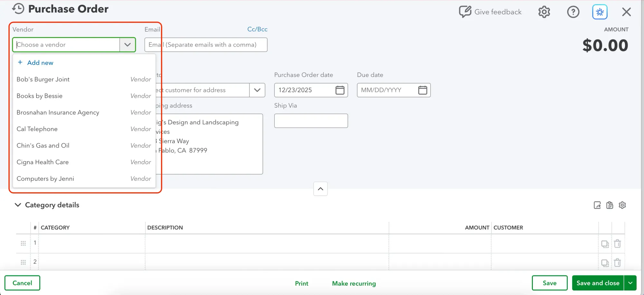Select Books by Bessie from vendor list
644x295 pixels.
(39, 96)
